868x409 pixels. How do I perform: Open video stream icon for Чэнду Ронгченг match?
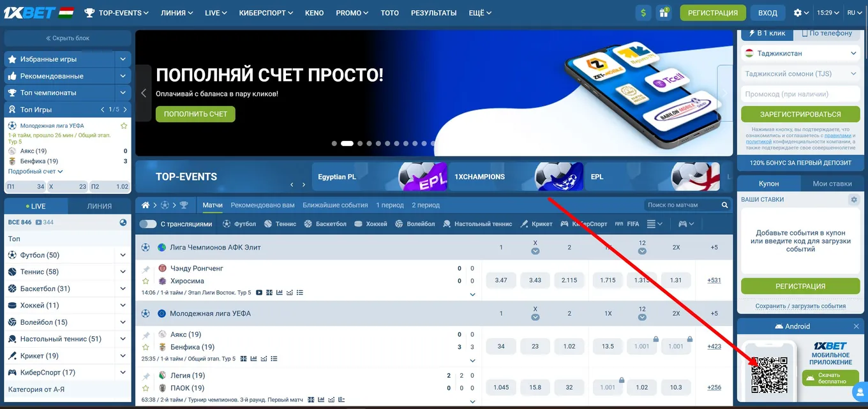259,293
